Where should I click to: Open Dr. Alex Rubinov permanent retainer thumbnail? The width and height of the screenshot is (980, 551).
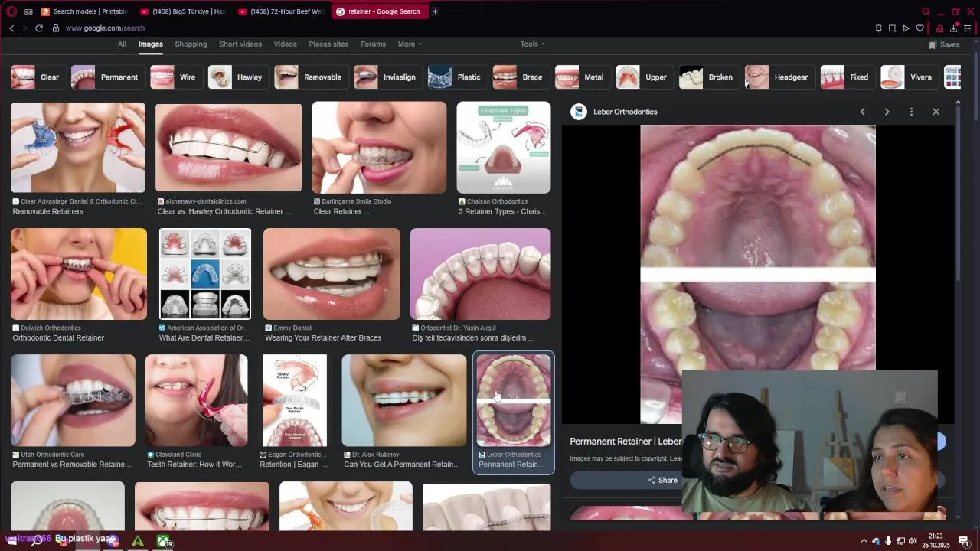pos(404,400)
